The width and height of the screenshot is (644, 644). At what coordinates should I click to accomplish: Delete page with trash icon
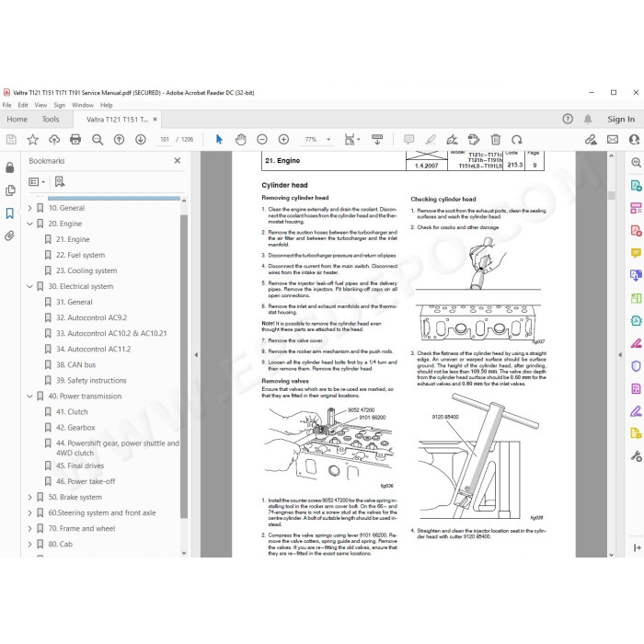pos(495,140)
